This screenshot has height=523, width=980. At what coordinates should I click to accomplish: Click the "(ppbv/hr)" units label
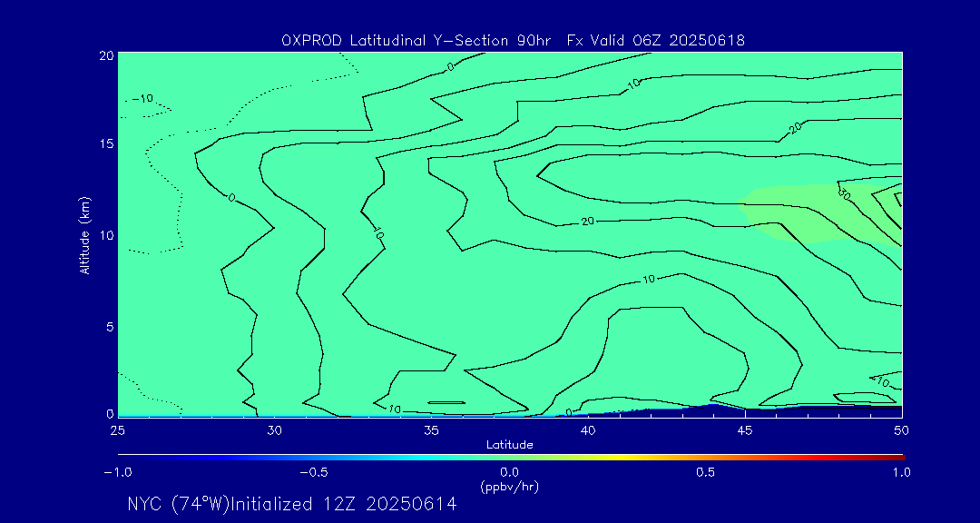(509, 486)
